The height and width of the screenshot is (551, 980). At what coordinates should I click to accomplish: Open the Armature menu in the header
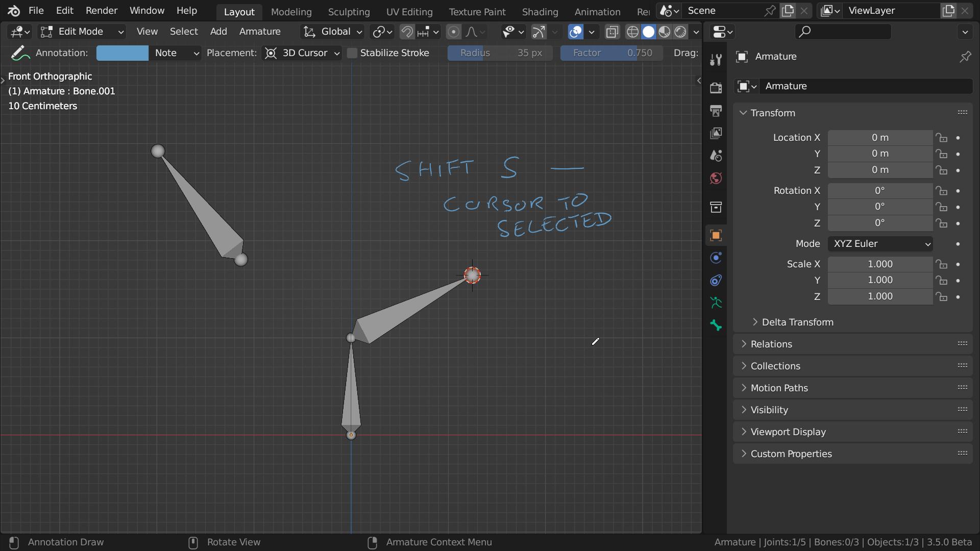point(260,32)
